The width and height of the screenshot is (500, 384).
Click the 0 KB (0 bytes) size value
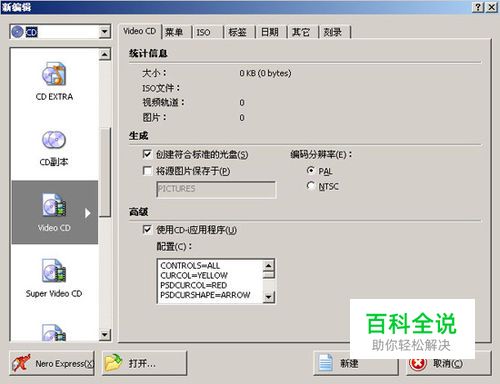[x=265, y=73]
